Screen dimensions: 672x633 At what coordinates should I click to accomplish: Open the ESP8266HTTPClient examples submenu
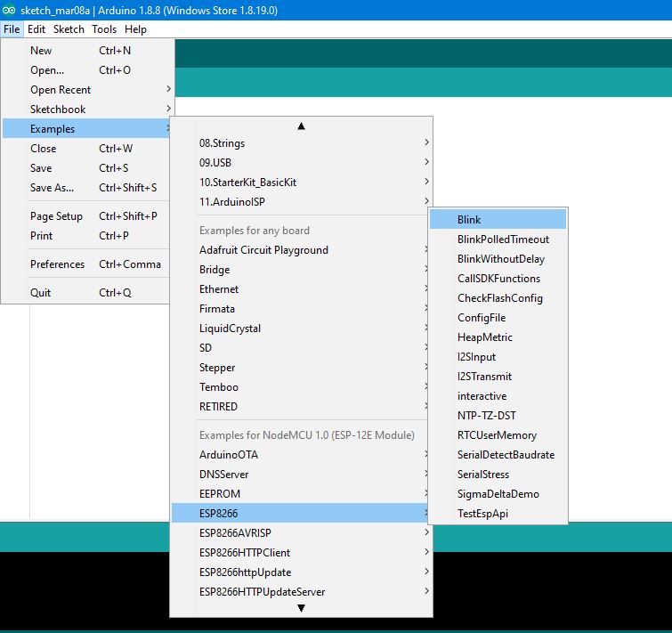pos(301,553)
